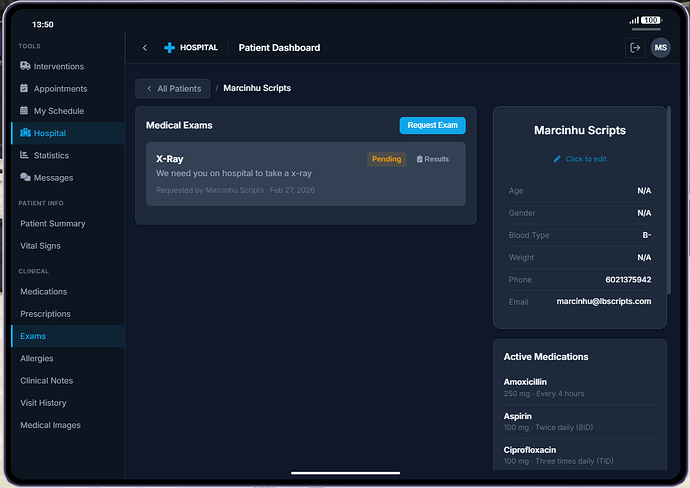Click the Appointments calendar icon
Screen dimensions: 690x488
25,89
